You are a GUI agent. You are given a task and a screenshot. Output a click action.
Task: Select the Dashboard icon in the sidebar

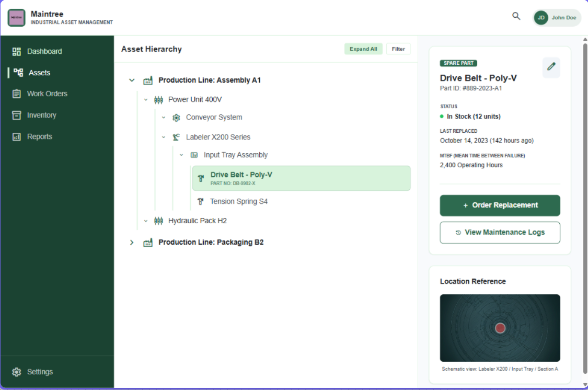16,51
